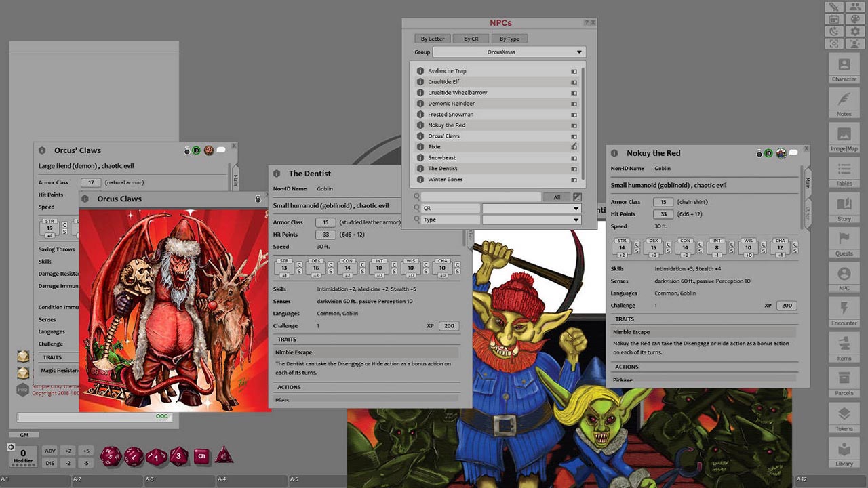Switch to the By Type tab

click(510, 38)
